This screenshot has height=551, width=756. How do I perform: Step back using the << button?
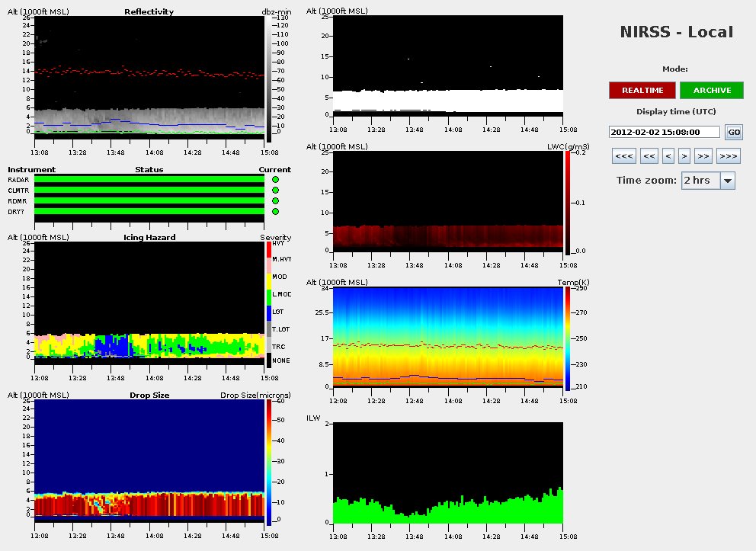click(649, 156)
